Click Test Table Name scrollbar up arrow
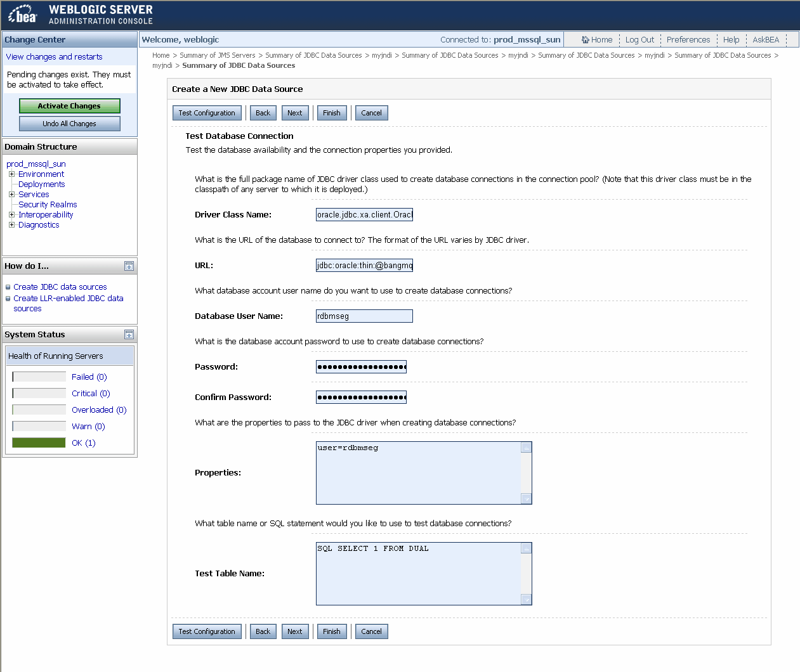Image resolution: width=800 pixels, height=672 pixels. [526, 548]
